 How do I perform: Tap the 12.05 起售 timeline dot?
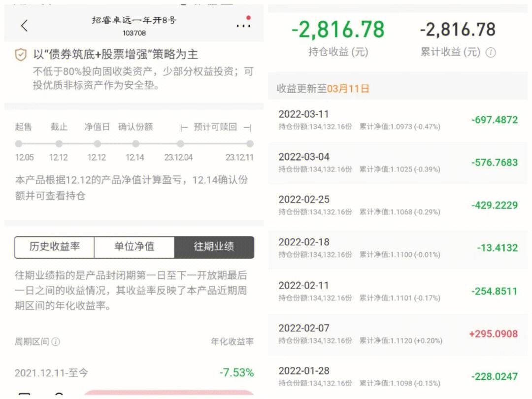pos(19,144)
